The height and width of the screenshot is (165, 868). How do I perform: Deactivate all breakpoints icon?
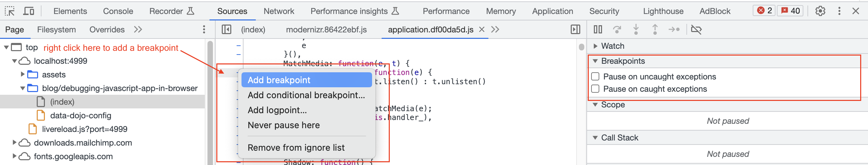click(x=696, y=30)
